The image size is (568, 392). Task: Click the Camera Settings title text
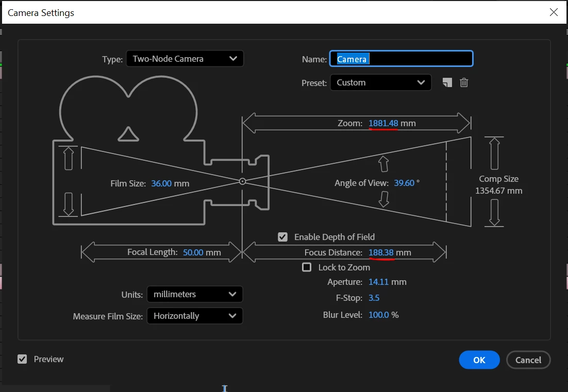[x=41, y=13]
